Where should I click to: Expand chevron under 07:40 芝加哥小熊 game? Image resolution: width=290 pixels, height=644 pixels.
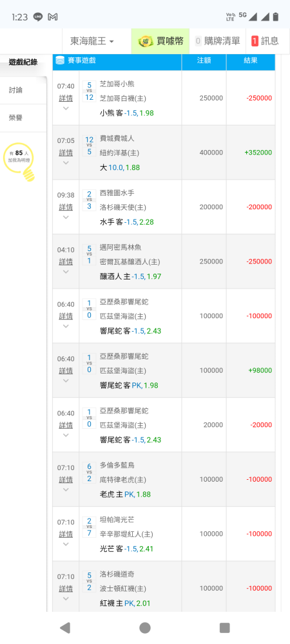66,108
